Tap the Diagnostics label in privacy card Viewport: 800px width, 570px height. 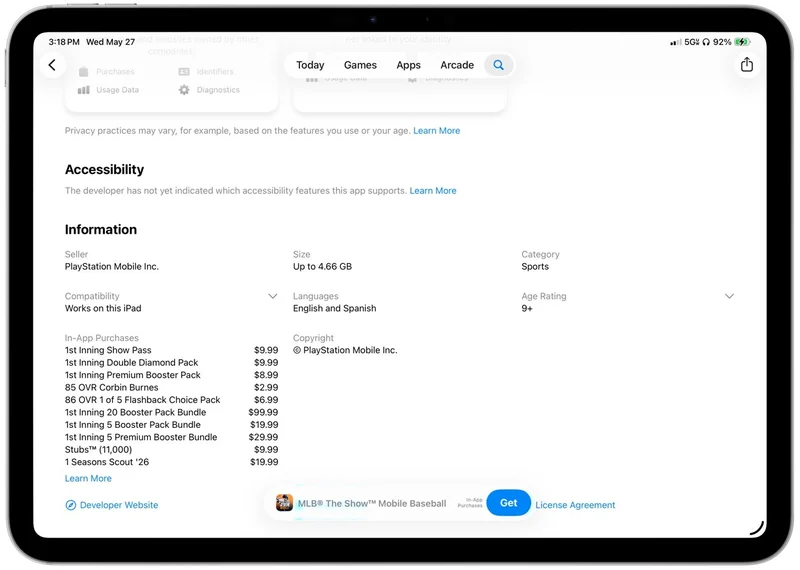218,90
